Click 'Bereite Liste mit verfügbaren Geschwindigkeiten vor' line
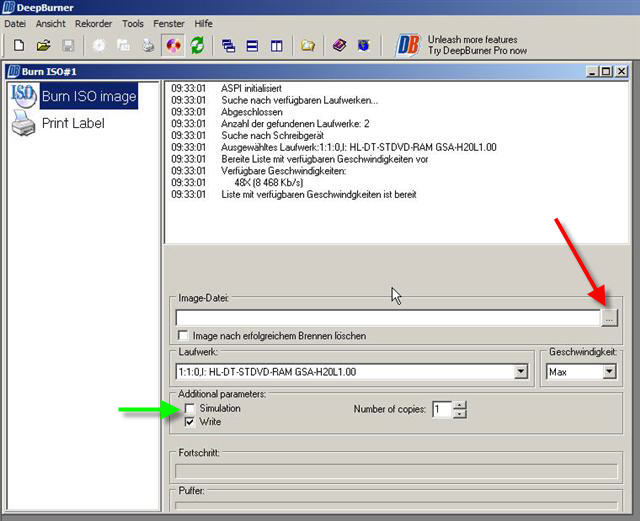640x521 pixels. click(x=324, y=159)
